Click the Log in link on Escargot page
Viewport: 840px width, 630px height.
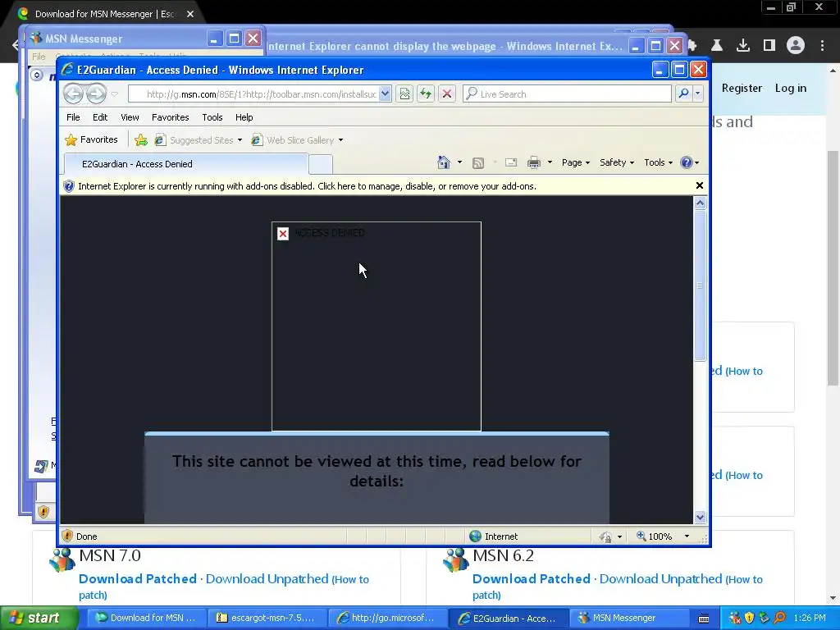(x=790, y=88)
